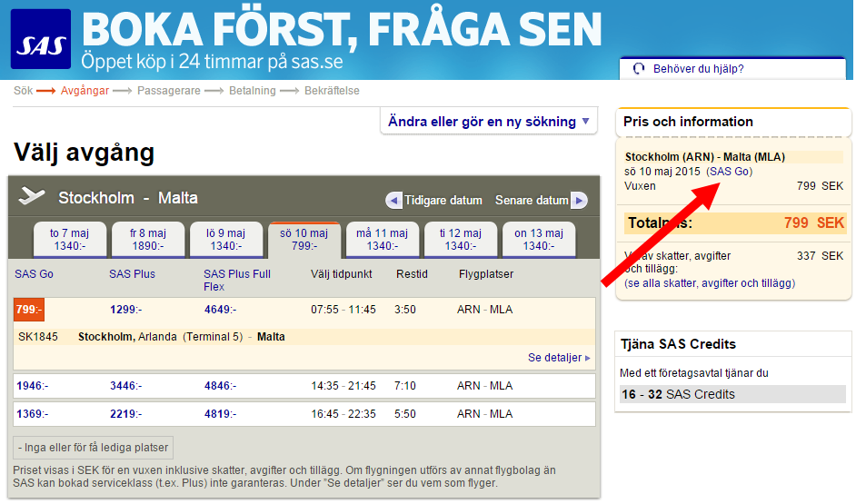Click flight number SK1845
This screenshot has width=856, height=504.
[37, 337]
